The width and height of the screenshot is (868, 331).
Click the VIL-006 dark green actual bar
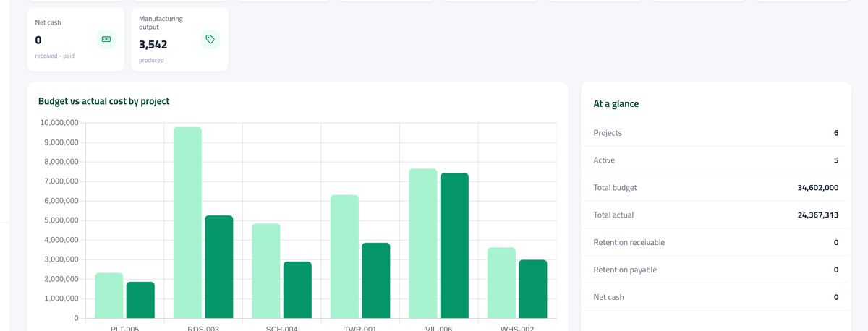click(x=454, y=246)
